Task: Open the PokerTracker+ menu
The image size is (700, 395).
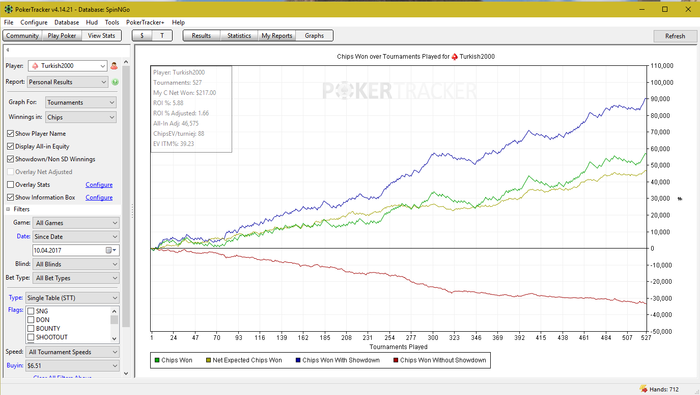Action: point(145,22)
